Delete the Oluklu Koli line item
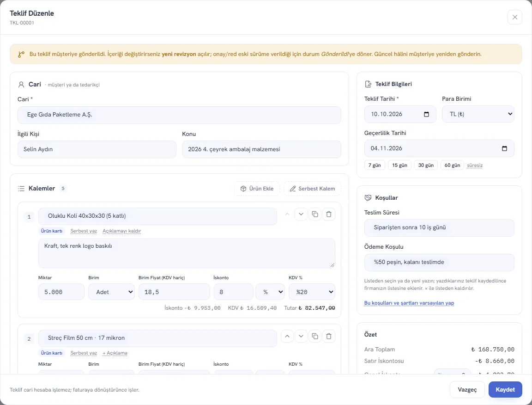The height and width of the screenshot is (405, 532). [328, 214]
